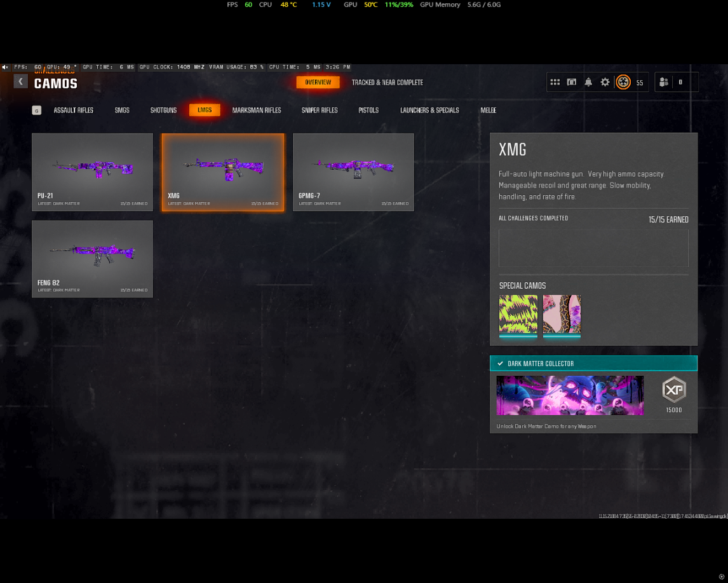Click the friends count 0
This screenshot has width=728, height=583.
coord(680,82)
